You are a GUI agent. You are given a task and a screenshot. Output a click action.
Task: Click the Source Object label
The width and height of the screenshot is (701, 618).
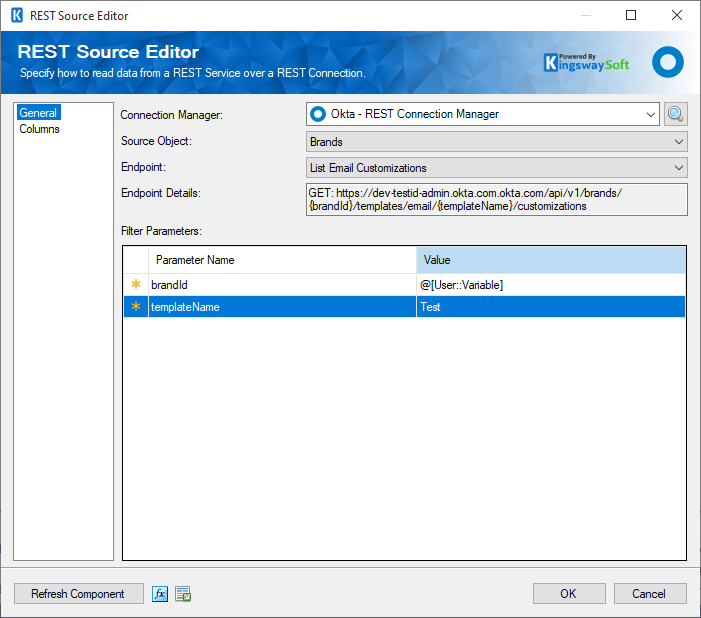(156, 141)
